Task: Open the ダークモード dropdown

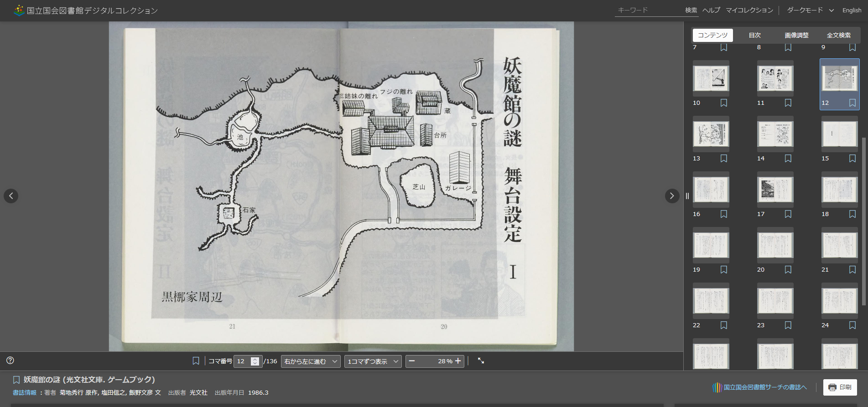Action: [x=811, y=10]
